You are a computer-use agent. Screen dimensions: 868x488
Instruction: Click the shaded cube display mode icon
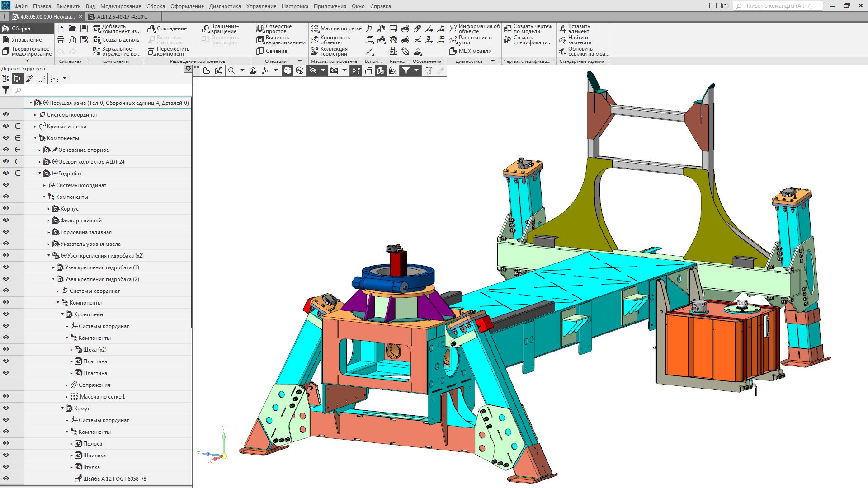pos(288,70)
